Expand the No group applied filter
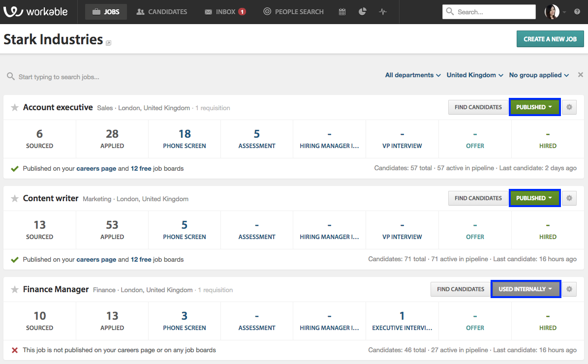Viewport: 588px width, 364px height. (x=539, y=75)
